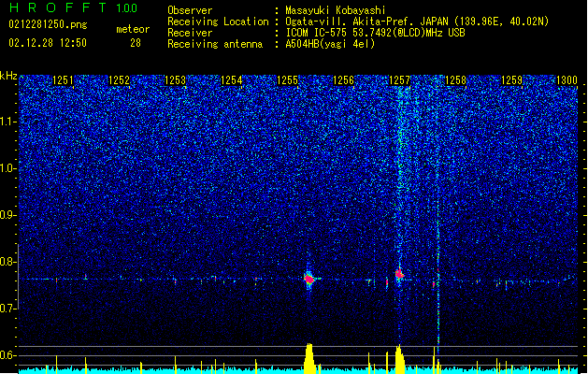The image size is (588, 374).
Task: Click the 0.8 kHz axis label
Action: coord(8,262)
